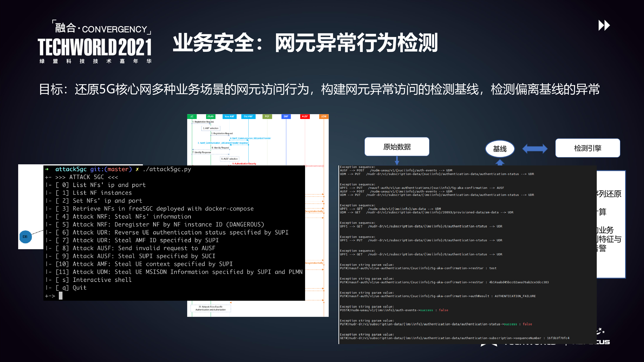The height and width of the screenshot is (362, 644).
Task: Click the 检测引擎 box
Action: coord(587,148)
